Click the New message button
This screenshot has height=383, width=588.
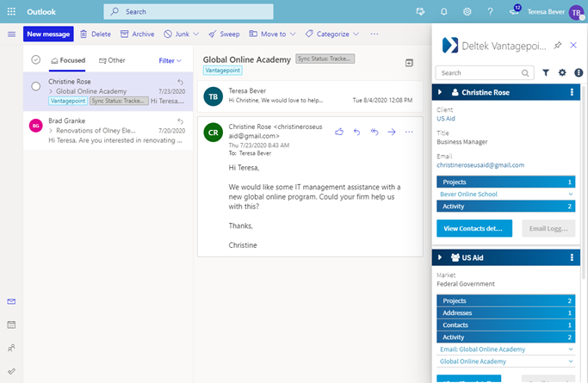tap(48, 34)
